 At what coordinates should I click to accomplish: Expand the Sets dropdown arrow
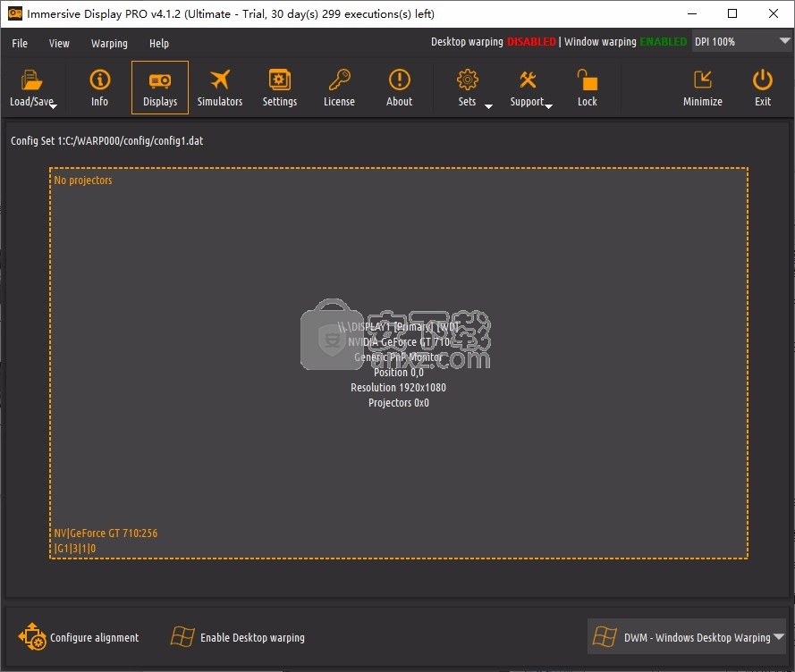pos(488,106)
